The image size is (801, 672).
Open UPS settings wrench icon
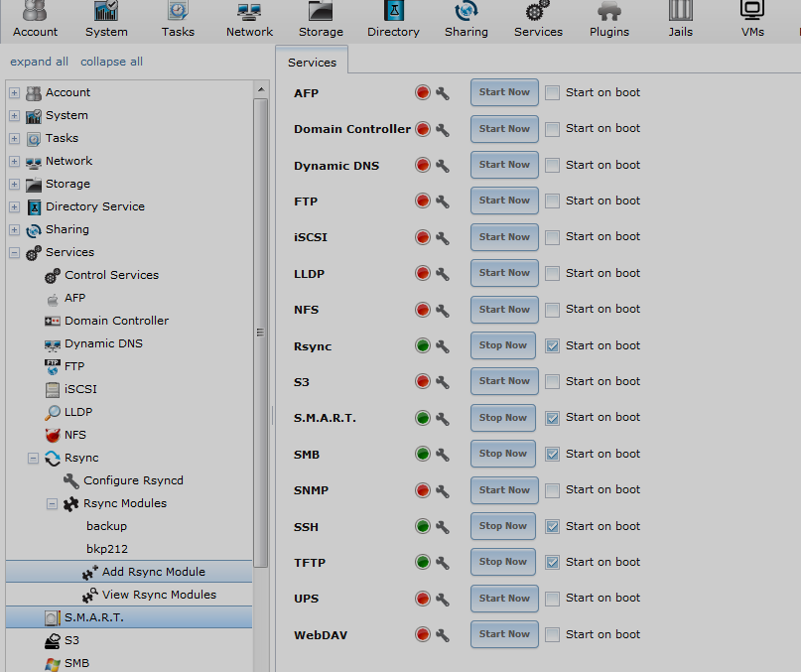tap(443, 599)
